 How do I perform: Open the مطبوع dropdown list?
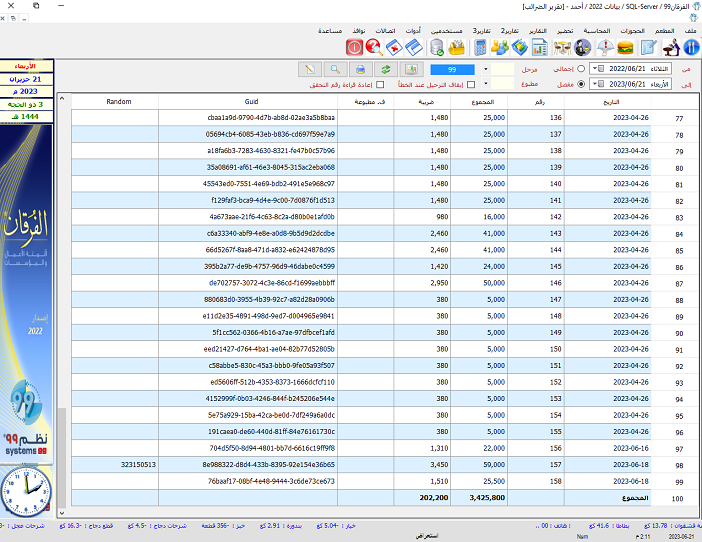click(486, 84)
